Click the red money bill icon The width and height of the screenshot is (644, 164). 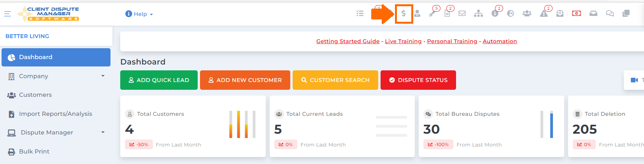[576, 14]
